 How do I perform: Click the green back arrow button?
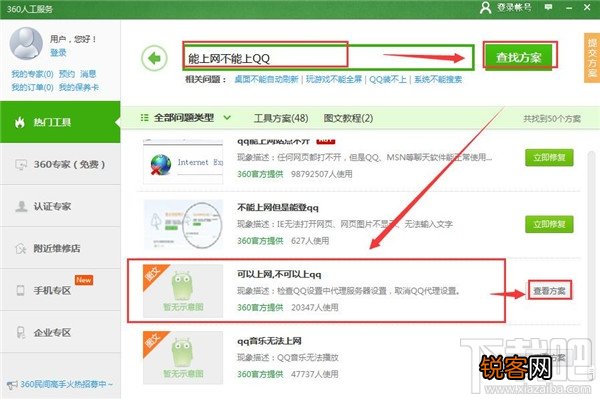click(154, 59)
